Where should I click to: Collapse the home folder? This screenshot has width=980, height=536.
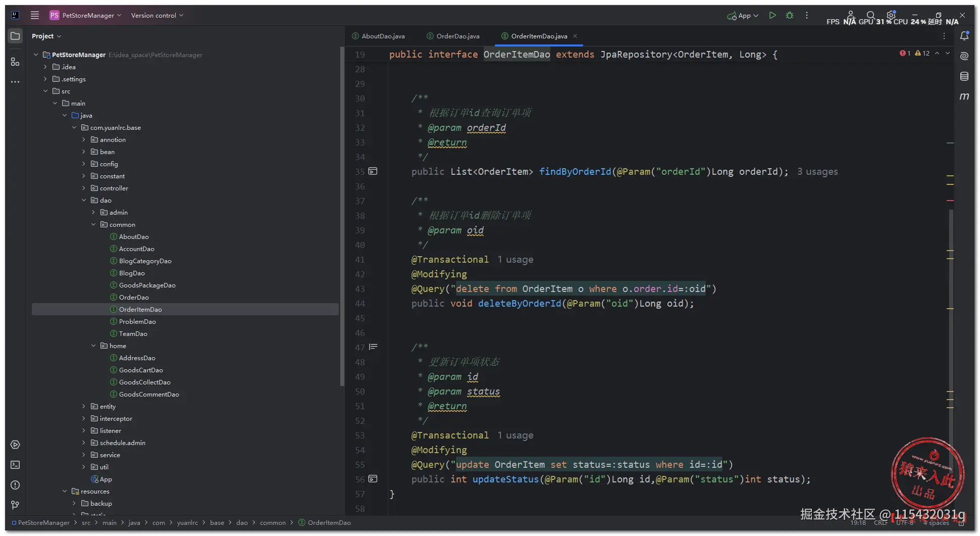pos(93,346)
